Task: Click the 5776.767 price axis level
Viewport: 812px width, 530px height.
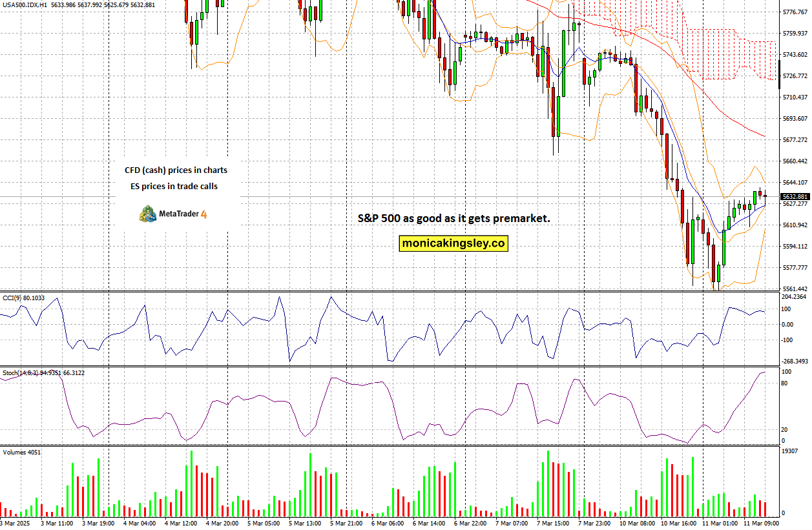Action: [x=795, y=12]
